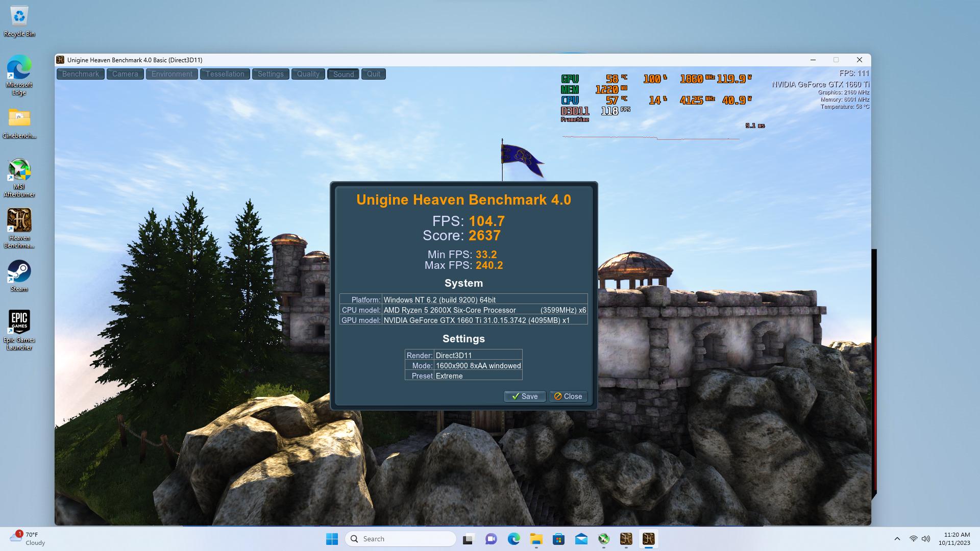
Task: Show hidden system tray icons
Action: (x=897, y=539)
